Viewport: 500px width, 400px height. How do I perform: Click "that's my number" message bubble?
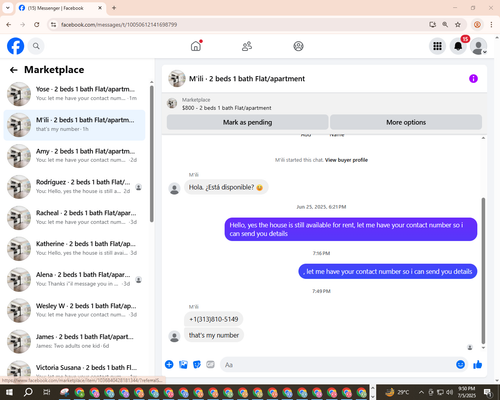pyautogui.click(x=214, y=335)
